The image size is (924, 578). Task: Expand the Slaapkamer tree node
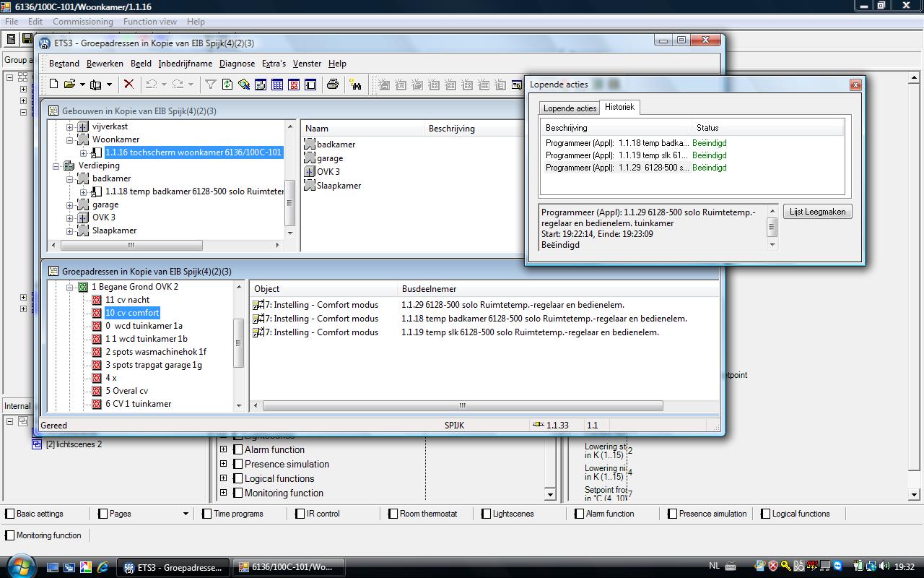pos(70,231)
